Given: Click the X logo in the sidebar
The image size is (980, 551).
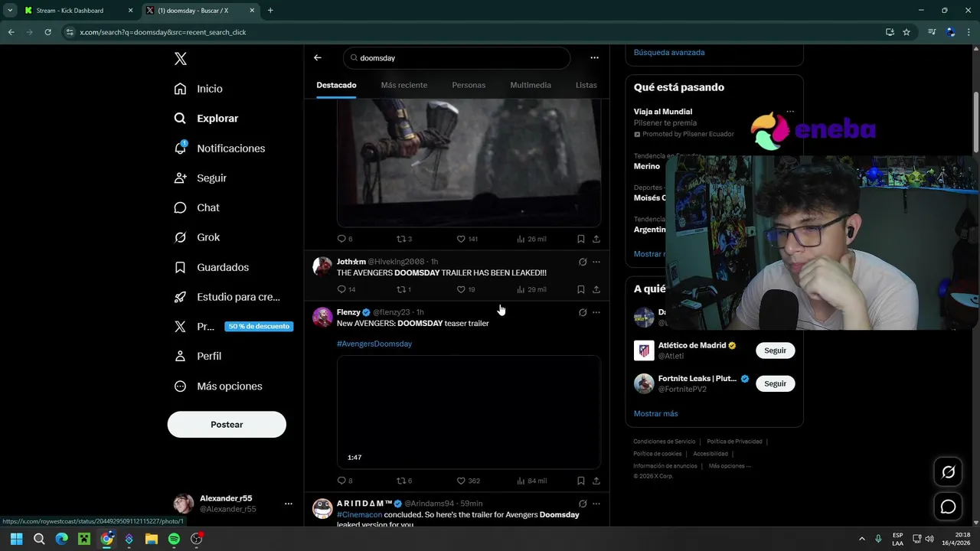Looking at the screenshot, I should tap(180, 59).
